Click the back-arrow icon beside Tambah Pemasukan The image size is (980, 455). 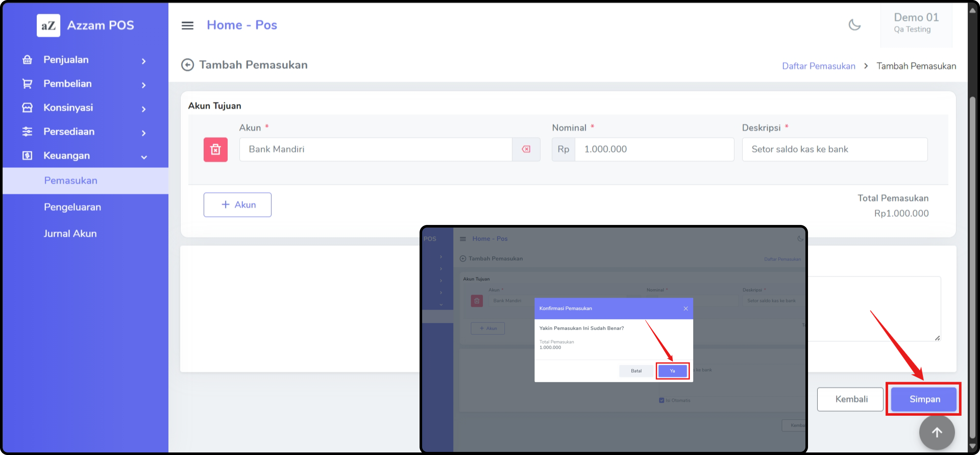click(x=187, y=65)
